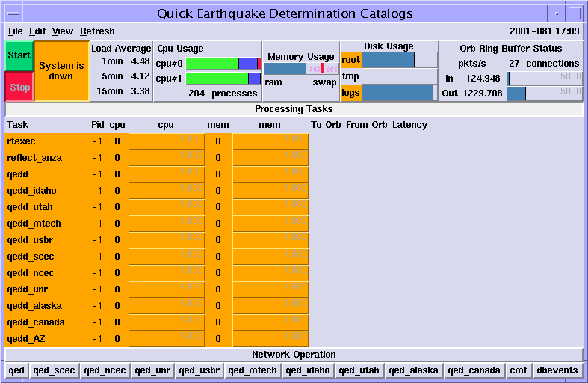Switch to the qed_alaska network tab
Image resolution: width=588 pixels, height=383 pixels.
tap(414, 370)
